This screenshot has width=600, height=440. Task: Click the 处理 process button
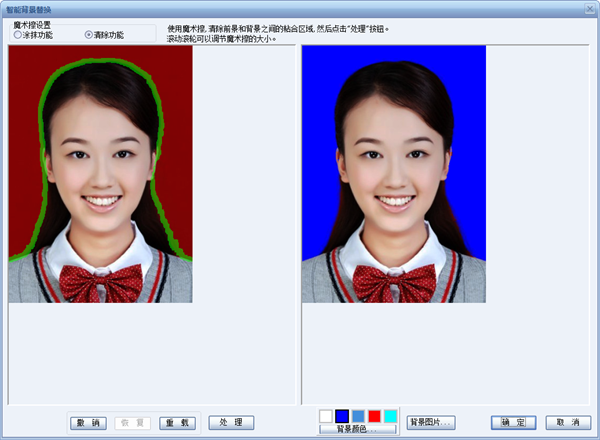[231, 422]
